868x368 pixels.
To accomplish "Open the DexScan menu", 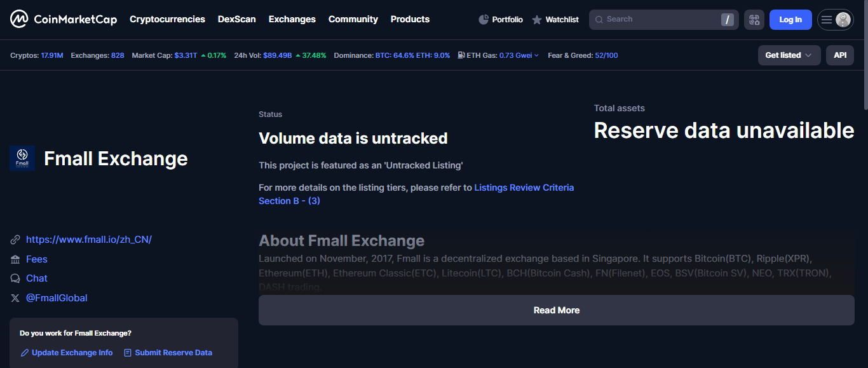I will (237, 19).
